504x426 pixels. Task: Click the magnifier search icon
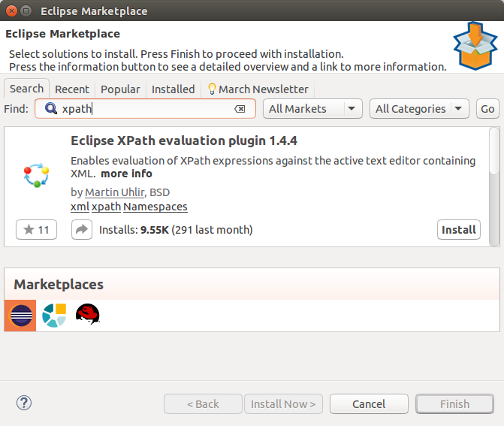51,108
